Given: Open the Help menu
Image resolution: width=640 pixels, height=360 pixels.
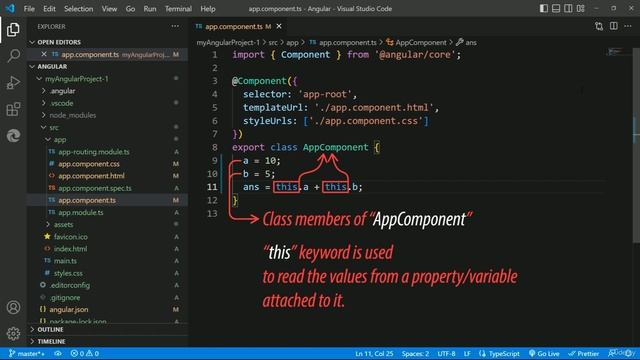Looking at the screenshot, I should [208, 9].
